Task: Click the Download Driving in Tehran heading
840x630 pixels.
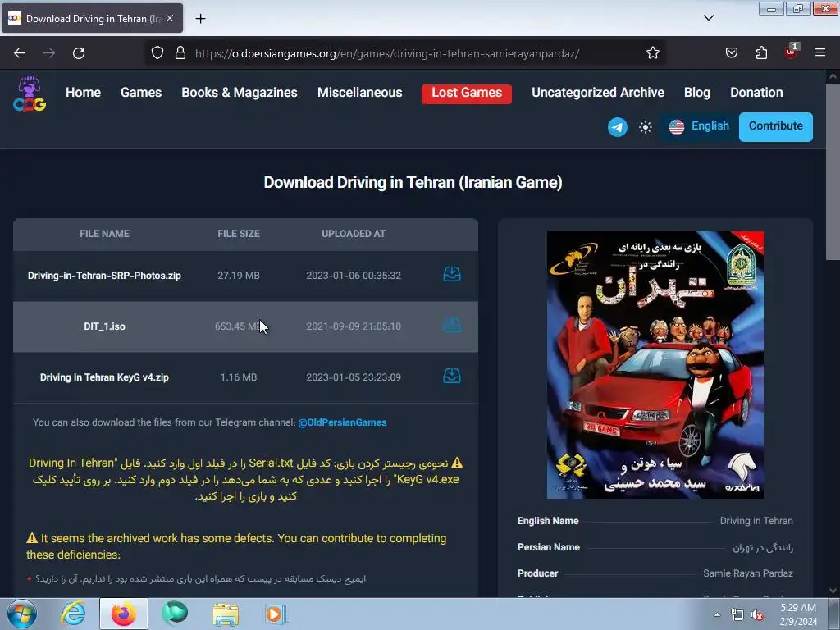Action: (413, 182)
